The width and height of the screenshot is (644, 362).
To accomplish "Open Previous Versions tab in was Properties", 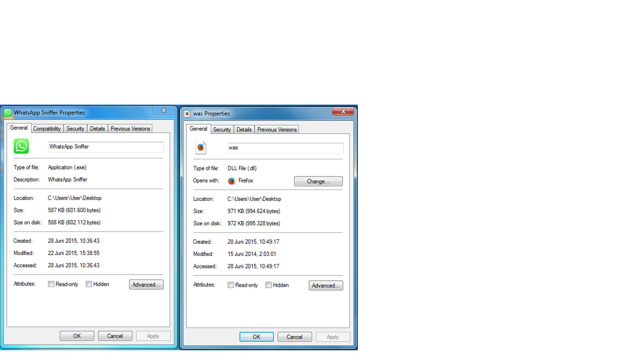I will (x=277, y=130).
